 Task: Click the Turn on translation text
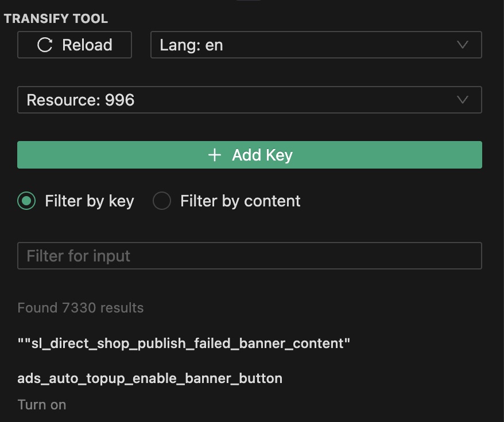41,404
